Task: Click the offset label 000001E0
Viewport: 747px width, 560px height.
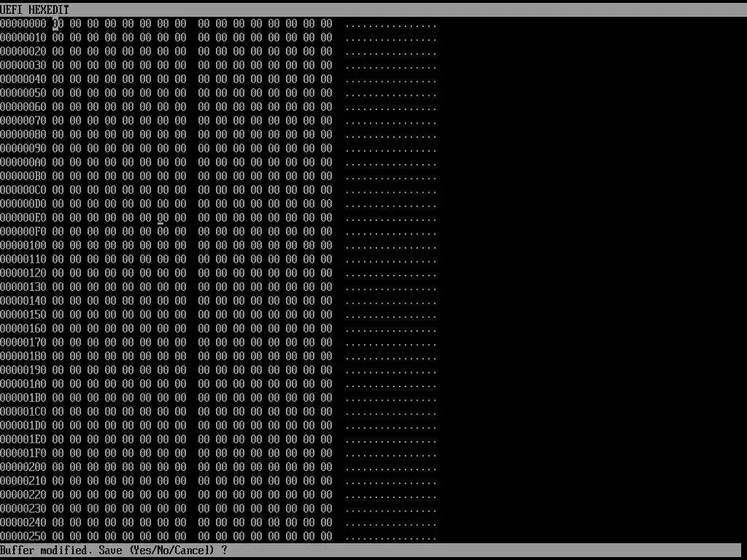Action: [x=23, y=439]
